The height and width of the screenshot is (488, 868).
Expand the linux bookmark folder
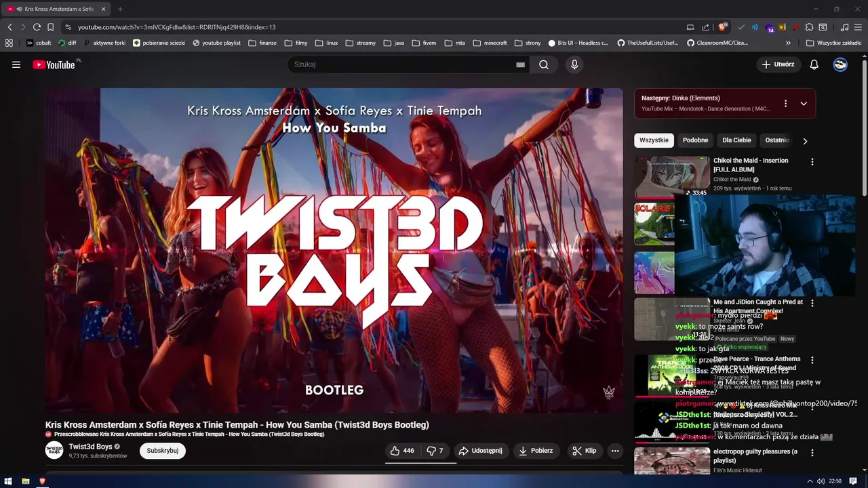point(326,43)
